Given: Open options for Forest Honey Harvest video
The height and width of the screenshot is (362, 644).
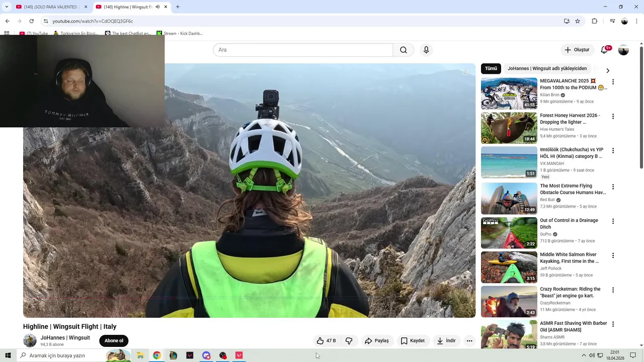Looking at the screenshot, I should click(613, 116).
